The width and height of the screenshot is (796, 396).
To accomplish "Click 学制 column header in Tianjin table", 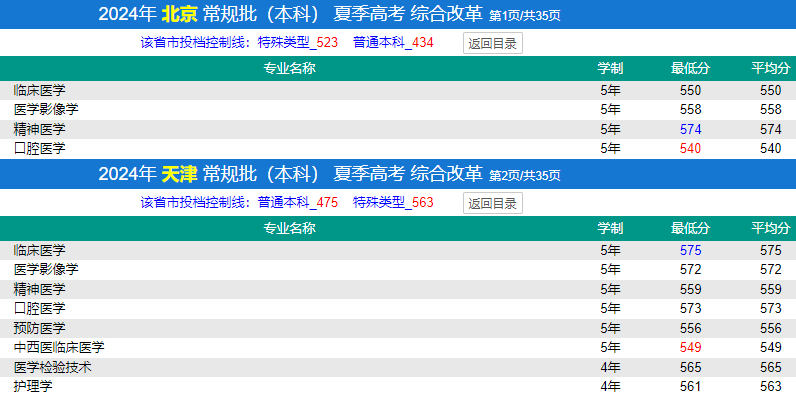I will coord(610,228).
